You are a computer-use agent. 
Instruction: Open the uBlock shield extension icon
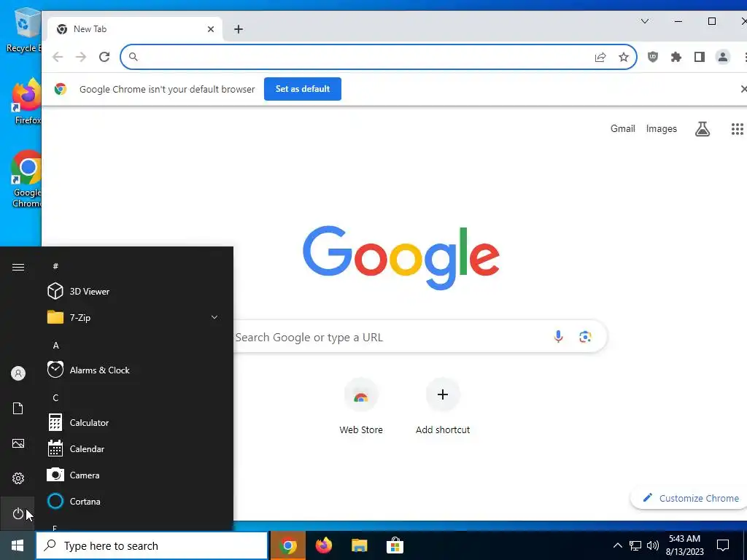point(653,57)
